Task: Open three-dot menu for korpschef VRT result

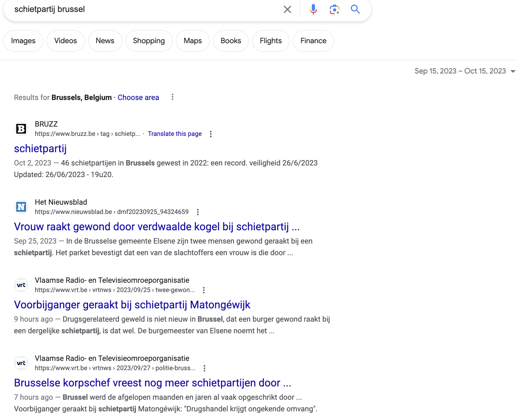Action: (204, 368)
